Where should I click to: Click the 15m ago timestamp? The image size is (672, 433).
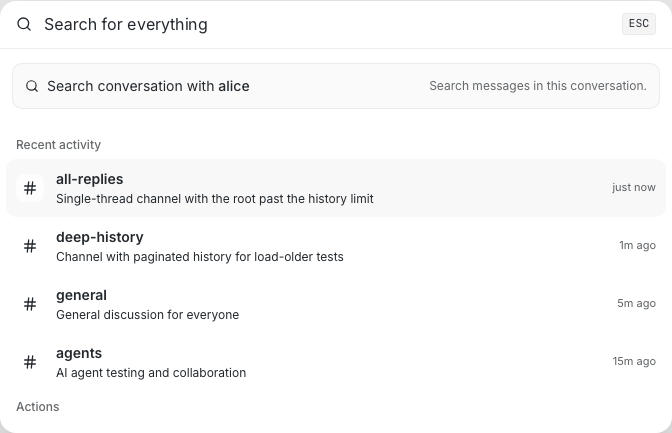(634, 361)
